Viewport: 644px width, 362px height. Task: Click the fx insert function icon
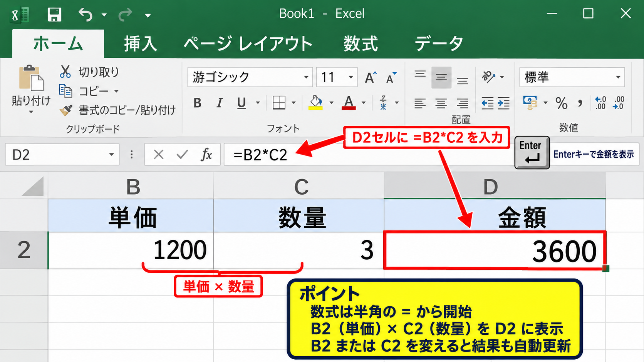(206, 155)
